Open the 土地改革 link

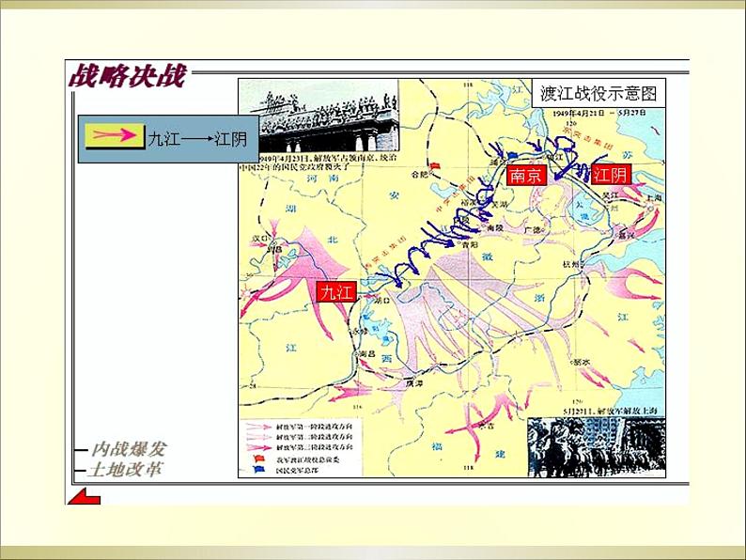coord(124,469)
